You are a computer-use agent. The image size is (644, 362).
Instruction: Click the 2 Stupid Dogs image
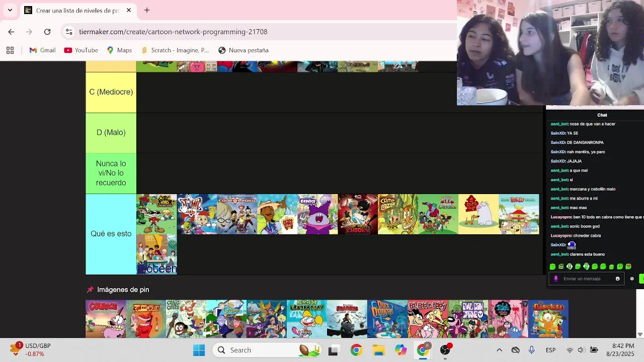point(478,214)
